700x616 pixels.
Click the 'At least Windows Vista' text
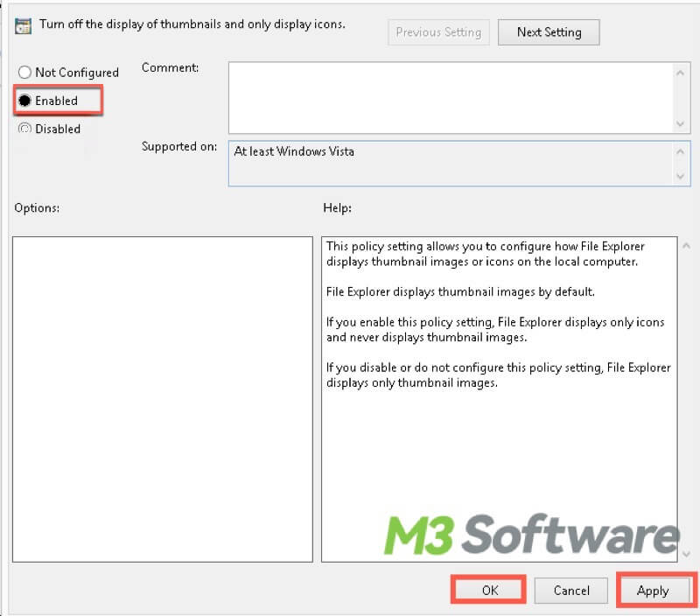[x=294, y=151]
